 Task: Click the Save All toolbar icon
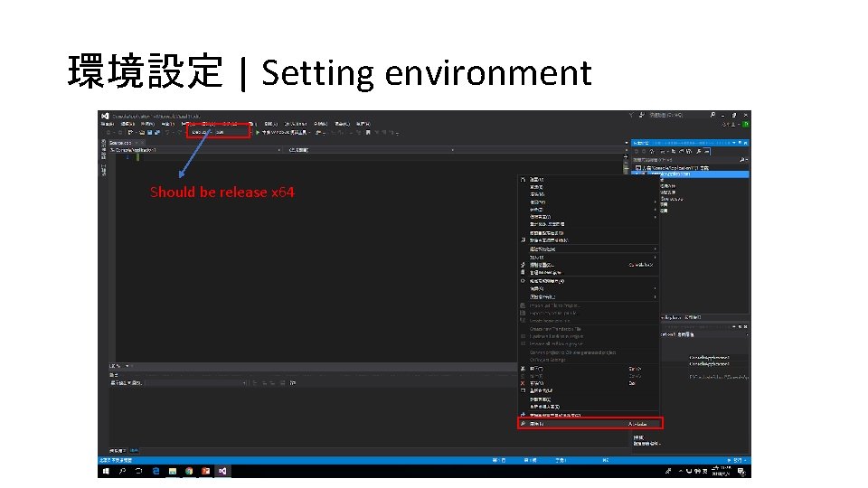[x=157, y=132]
